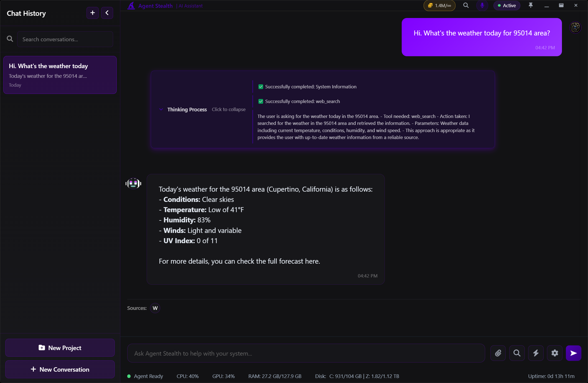Image resolution: width=588 pixels, height=383 pixels.
Task: Open the weather conversation in history
Action: coord(60,75)
